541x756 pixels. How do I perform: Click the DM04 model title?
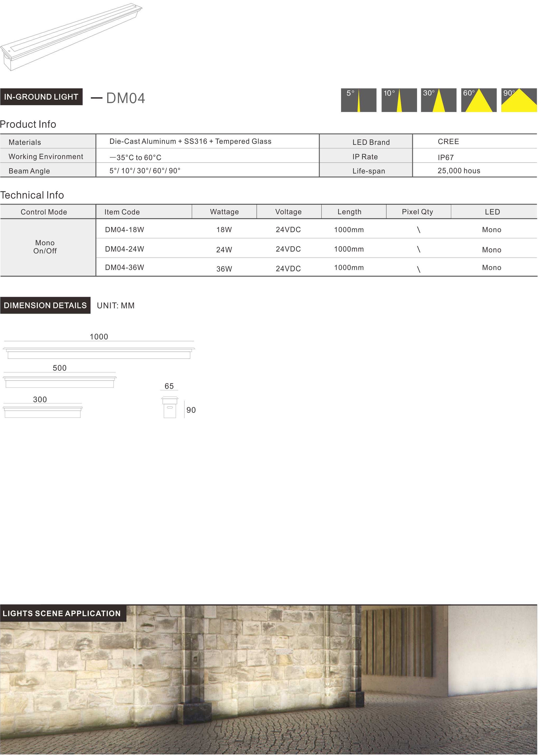(126, 98)
